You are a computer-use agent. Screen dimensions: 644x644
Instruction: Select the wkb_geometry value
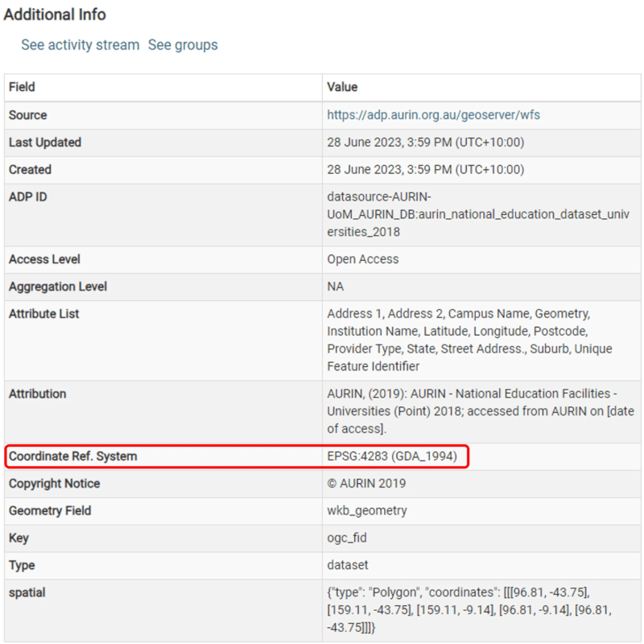click(366, 511)
